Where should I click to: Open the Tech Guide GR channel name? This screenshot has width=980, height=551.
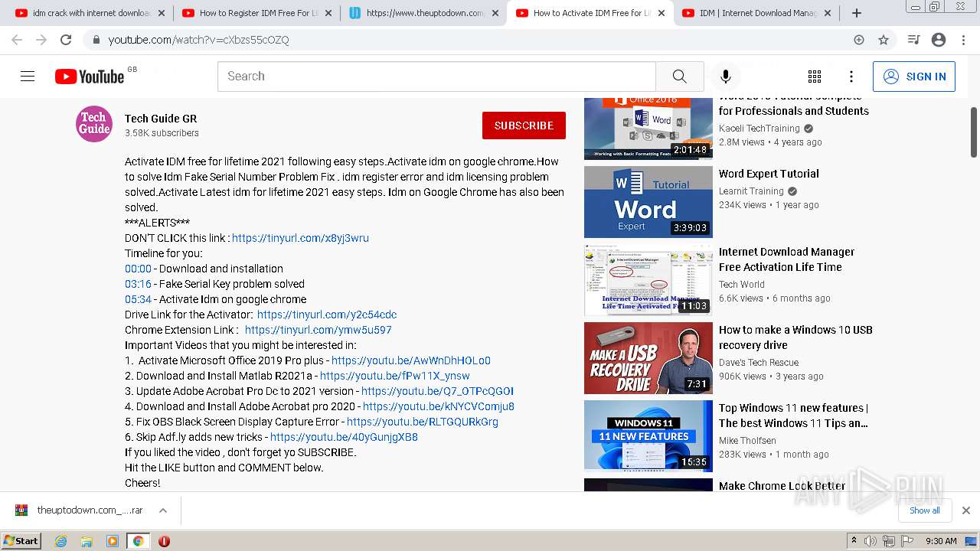(161, 119)
